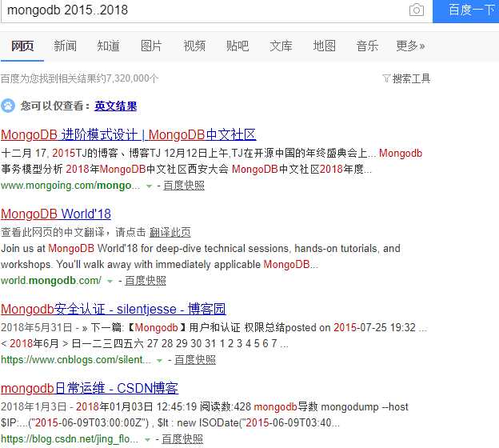Expand the dropdown arrow next to world.mongodb.com
The height and width of the screenshot is (448, 499).
[110, 281]
